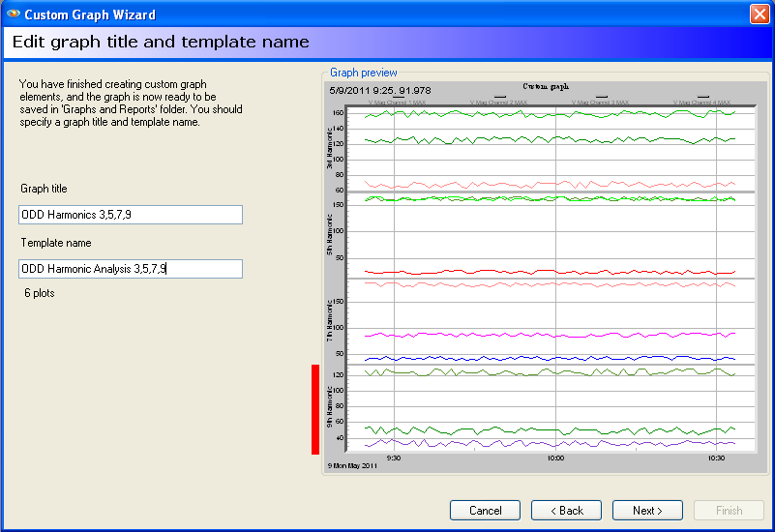Click the 9:30 time axis marker

click(x=394, y=458)
